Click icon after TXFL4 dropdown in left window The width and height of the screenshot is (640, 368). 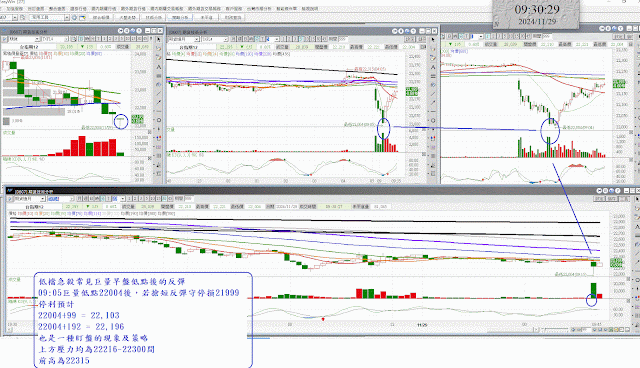point(73,39)
